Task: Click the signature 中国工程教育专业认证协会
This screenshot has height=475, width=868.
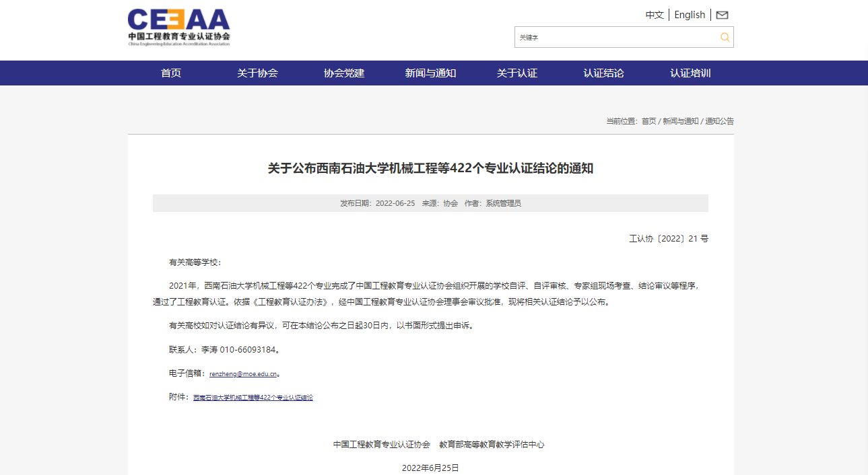Action: click(381, 445)
